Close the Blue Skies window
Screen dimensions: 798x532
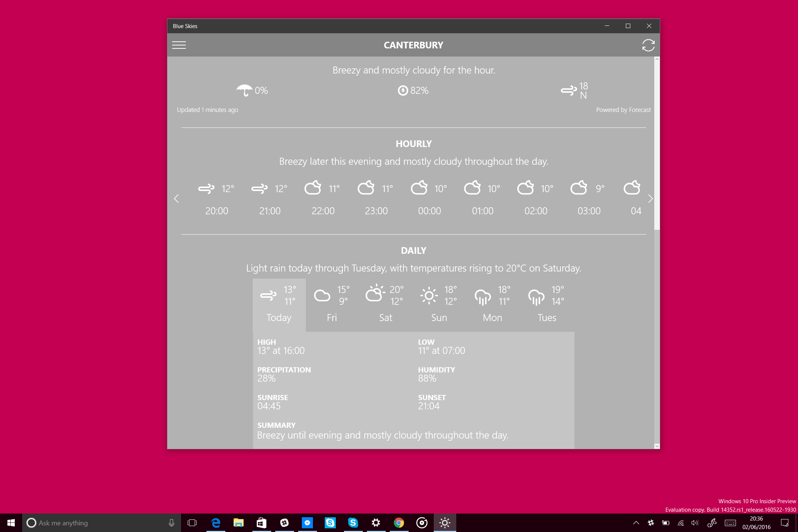[649, 26]
